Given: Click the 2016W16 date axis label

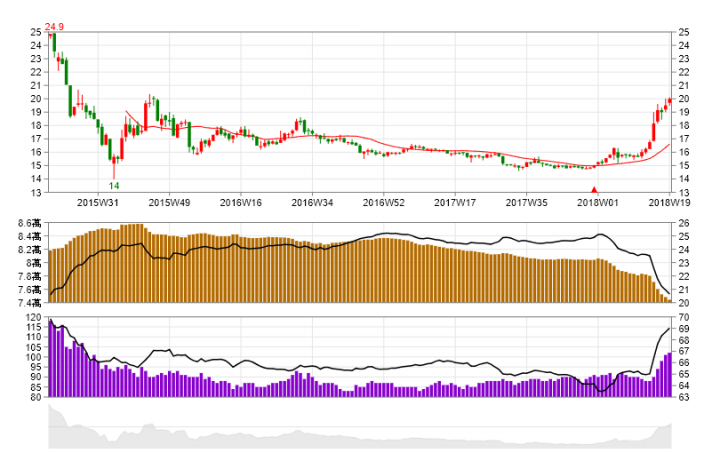Looking at the screenshot, I should point(241,202).
